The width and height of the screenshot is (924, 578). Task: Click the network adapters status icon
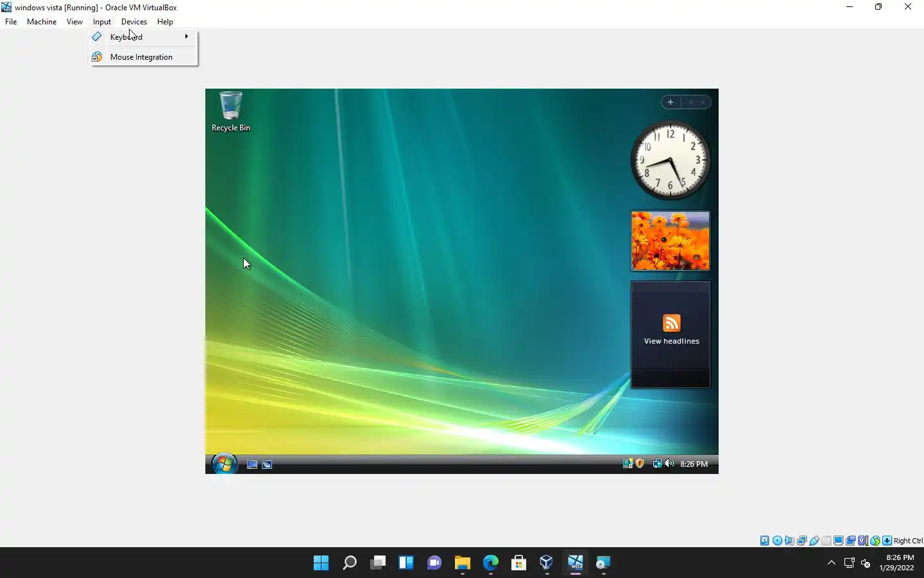click(801, 541)
